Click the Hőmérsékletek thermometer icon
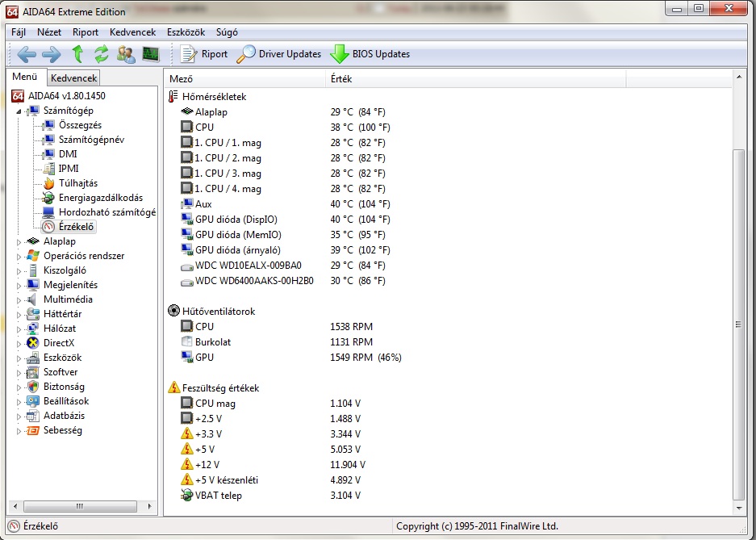This screenshot has height=540, width=756. 173,96
